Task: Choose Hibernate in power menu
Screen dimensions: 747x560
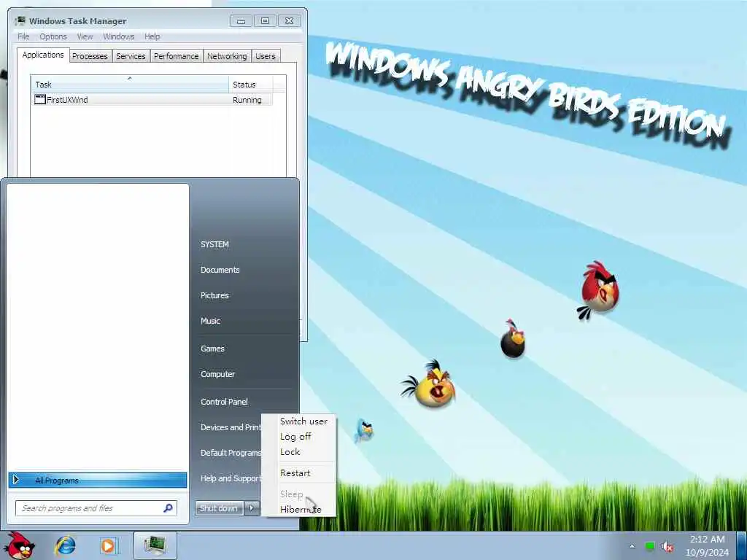Action: [x=301, y=510]
